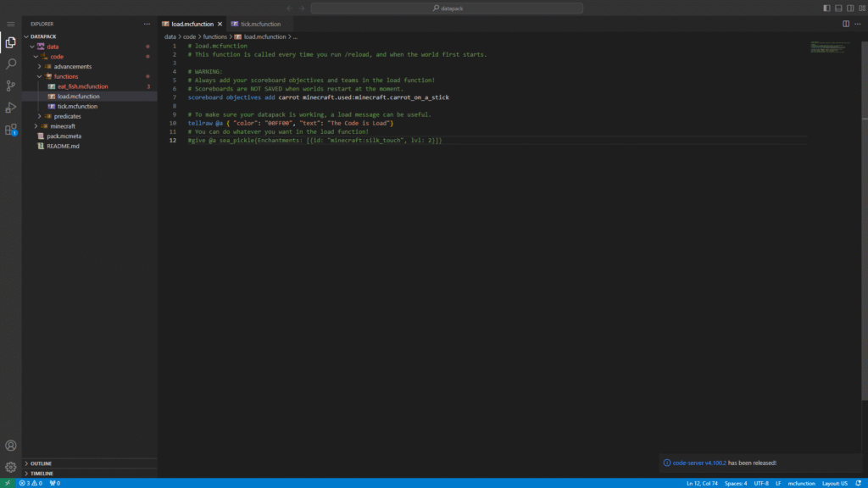Open eat_fish.mcfunction in the explorer
Image resolution: width=868 pixels, height=488 pixels.
click(82, 86)
